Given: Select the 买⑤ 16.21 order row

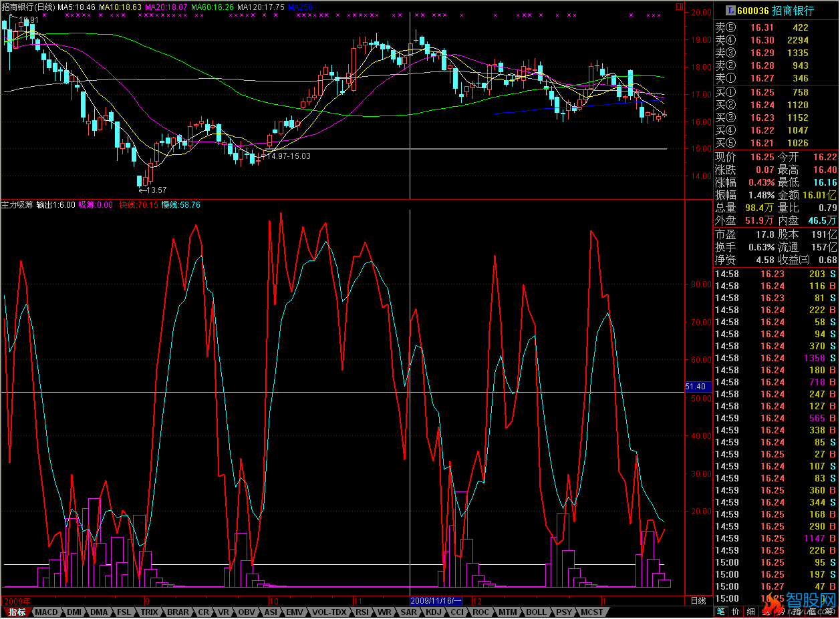Looking at the screenshot, I should tap(776, 143).
